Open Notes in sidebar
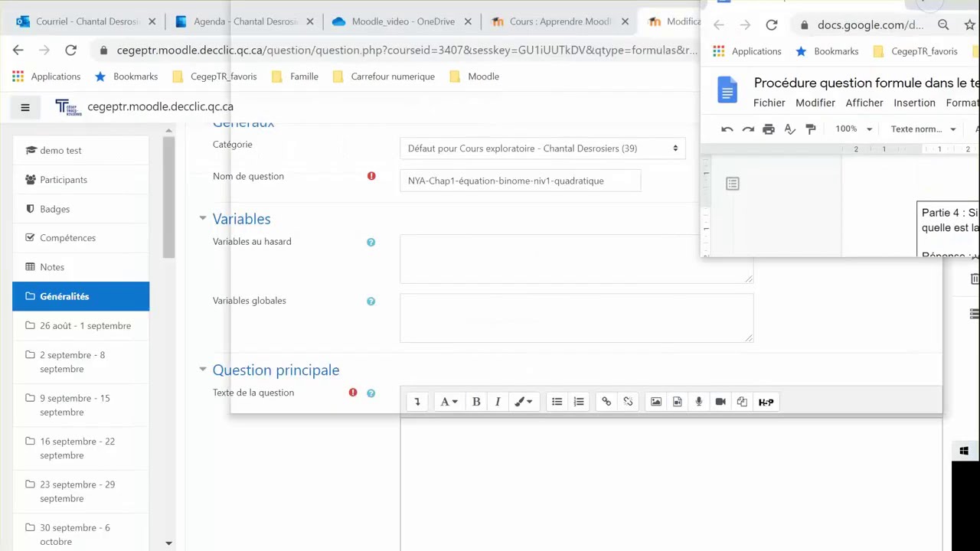The image size is (980, 551). (81, 267)
